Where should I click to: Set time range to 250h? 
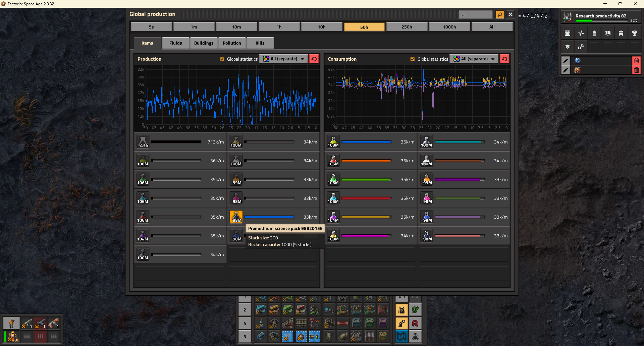407,27
